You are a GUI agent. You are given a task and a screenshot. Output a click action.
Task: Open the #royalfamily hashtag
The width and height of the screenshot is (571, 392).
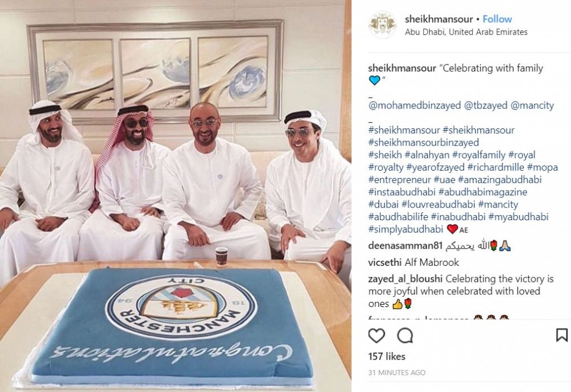[478, 155]
